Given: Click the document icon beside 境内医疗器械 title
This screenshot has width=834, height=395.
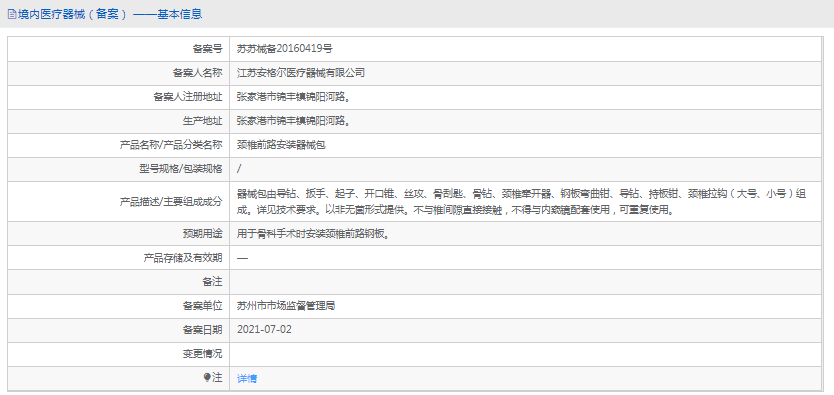Looking at the screenshot, I should tap(12, 14).
